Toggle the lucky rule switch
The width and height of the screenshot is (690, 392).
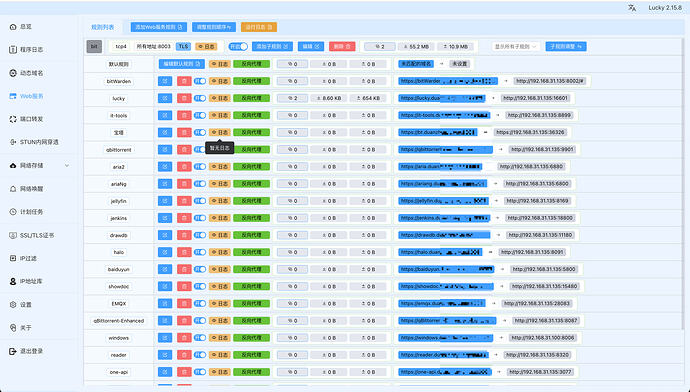(200, 99)
